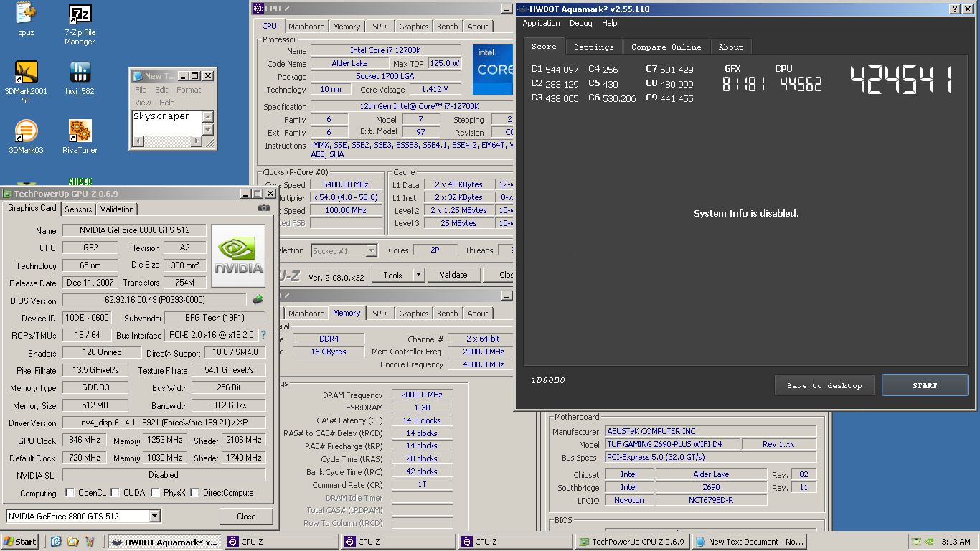Open the Help menu in Aquamark
This screenshot has height=551, width=980.
pos(610,23)
